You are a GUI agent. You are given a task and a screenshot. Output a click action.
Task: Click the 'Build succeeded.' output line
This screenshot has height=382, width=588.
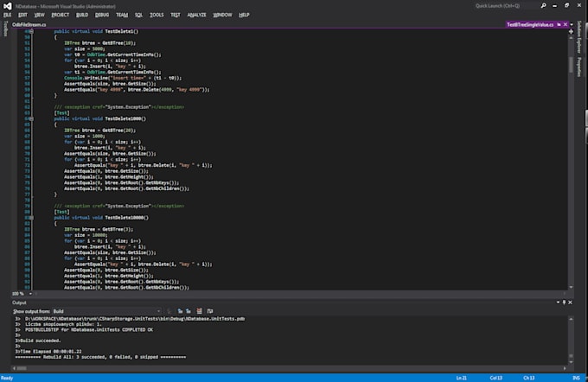click(38, 341)
